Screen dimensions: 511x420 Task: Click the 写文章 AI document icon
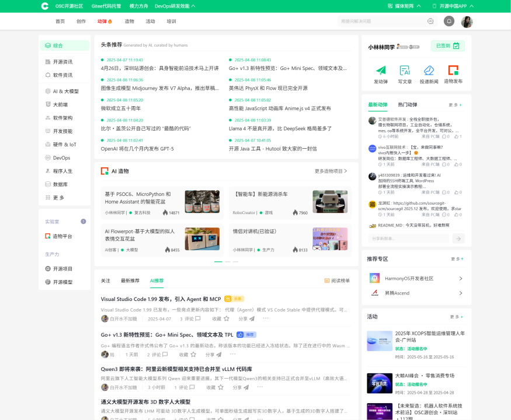point(405,70)
